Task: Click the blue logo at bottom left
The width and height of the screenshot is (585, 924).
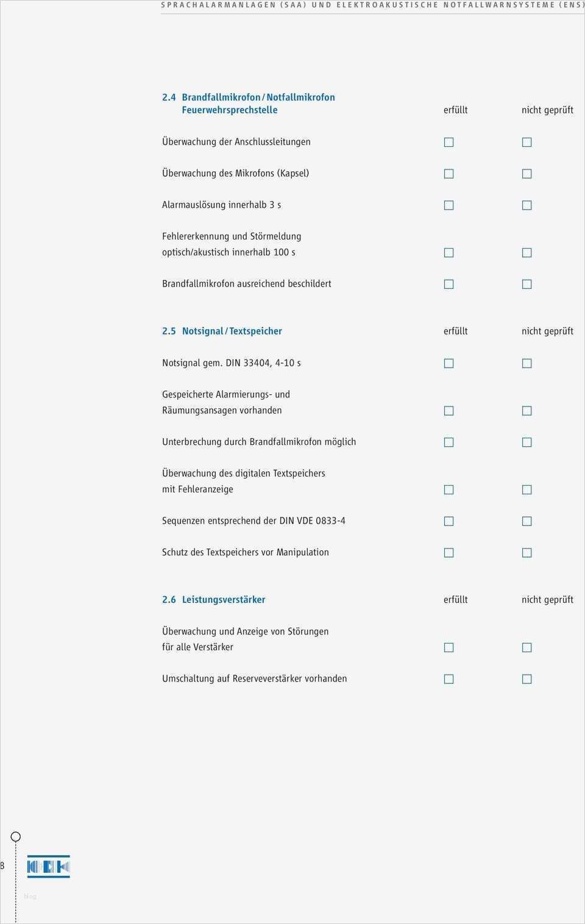Action: pyautogui.click(x=48, y=866)
